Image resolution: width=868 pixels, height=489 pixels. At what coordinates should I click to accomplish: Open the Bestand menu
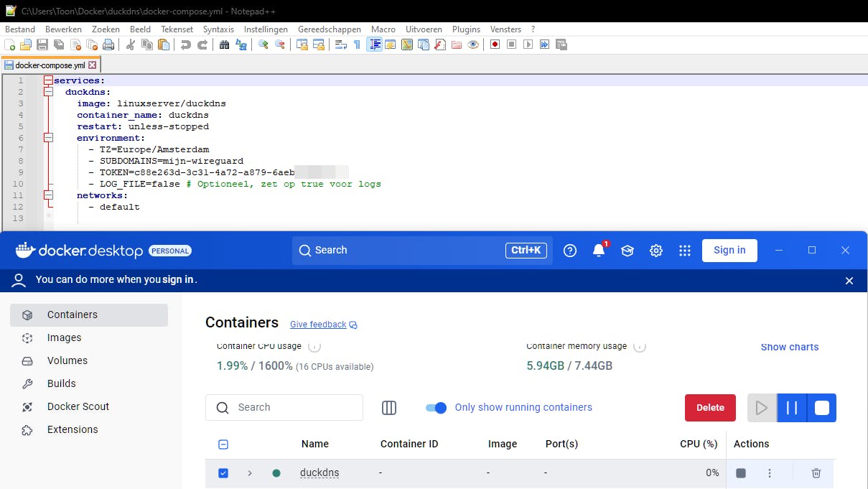pyautogui.click(x=20, y=29)
